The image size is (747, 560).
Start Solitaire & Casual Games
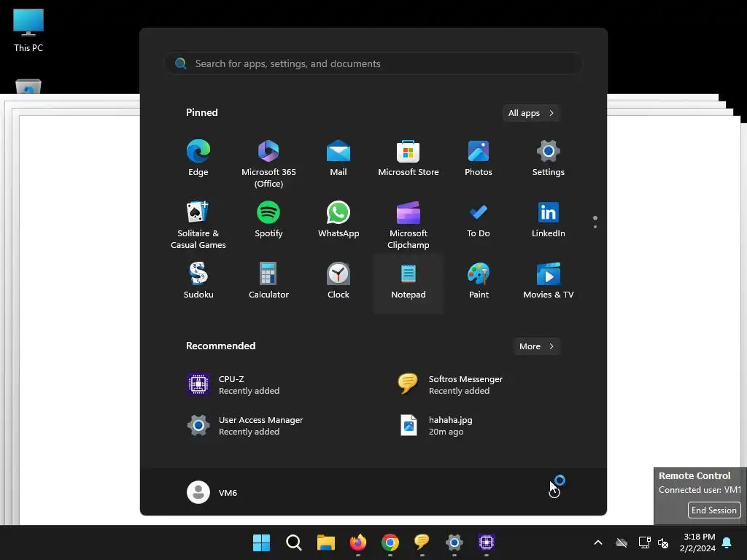pyautogui.click(x=198, y=225)
